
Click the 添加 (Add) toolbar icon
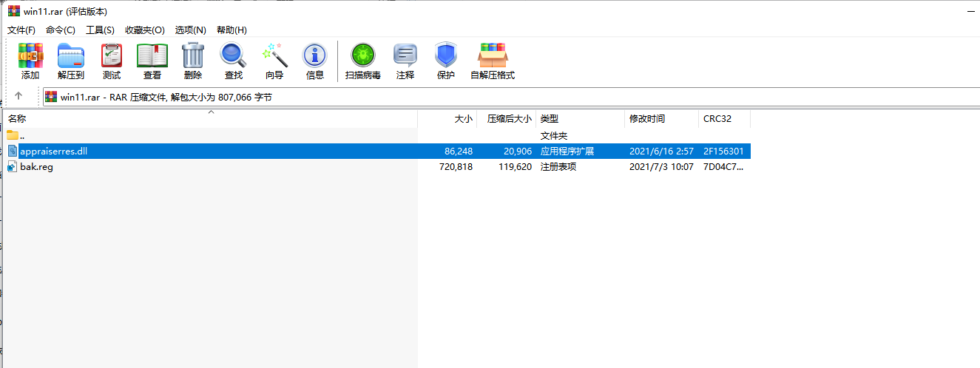click(x=30, y=61)
